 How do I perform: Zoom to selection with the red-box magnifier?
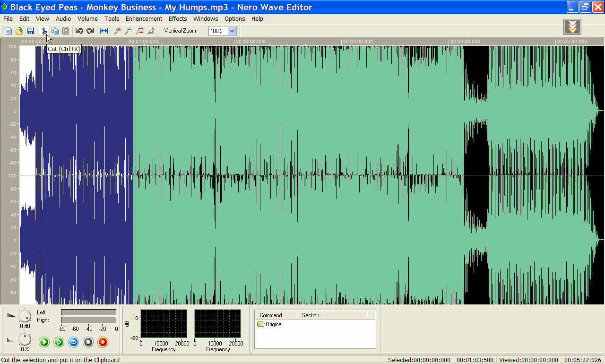click(139, 31)
